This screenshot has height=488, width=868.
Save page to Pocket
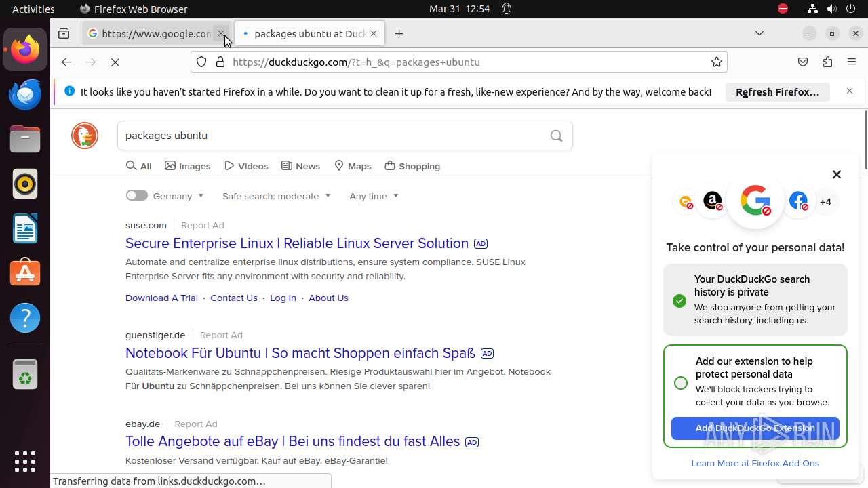coord(803,62)
